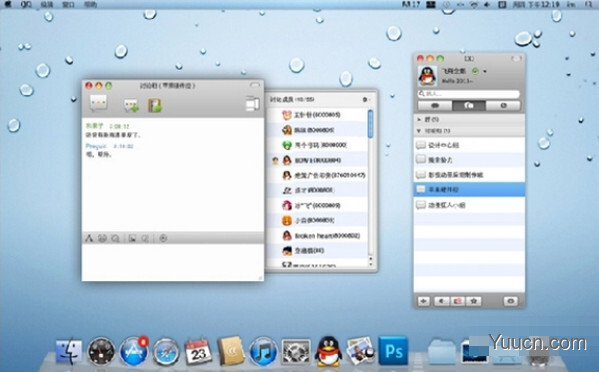Open the QQ menu in the menu bar
599x372 pixels.
click(x=26, y=4)
